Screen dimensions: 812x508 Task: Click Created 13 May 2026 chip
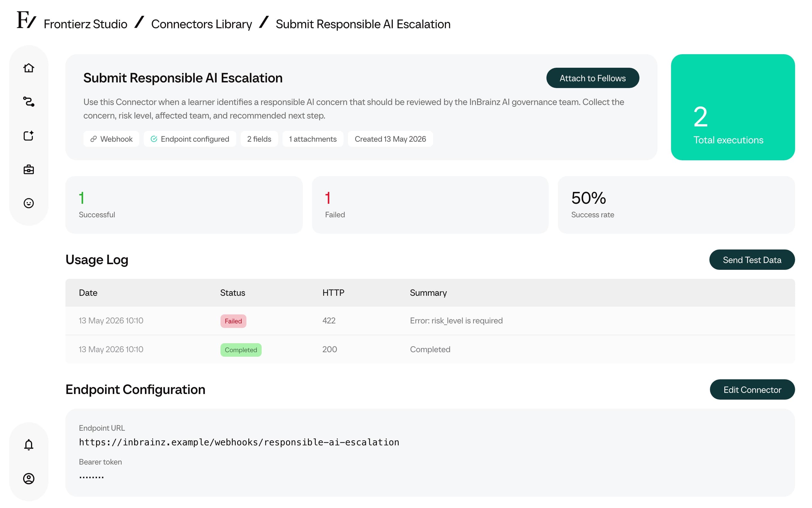click(x=390, y=139)
